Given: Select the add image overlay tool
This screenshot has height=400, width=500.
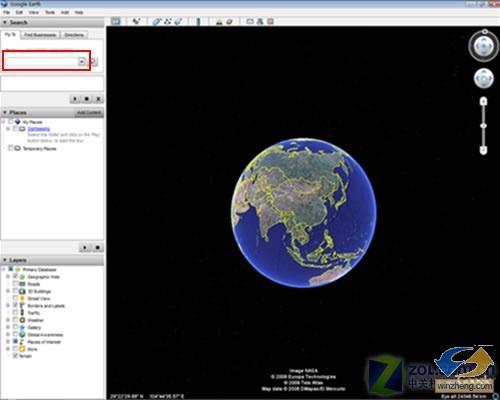Looking at the screenshot, I should pos(179,21).
